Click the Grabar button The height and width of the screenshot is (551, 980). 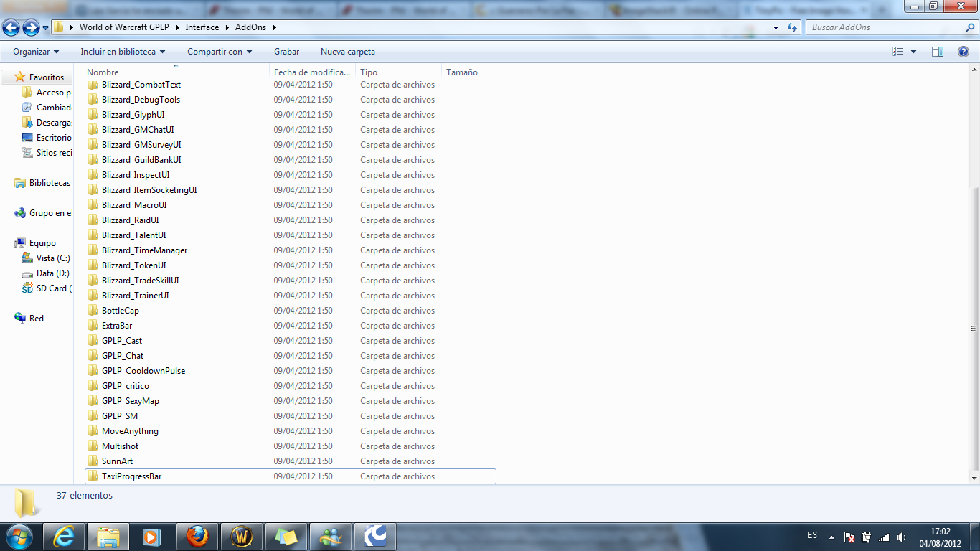[x=286, y=52]
